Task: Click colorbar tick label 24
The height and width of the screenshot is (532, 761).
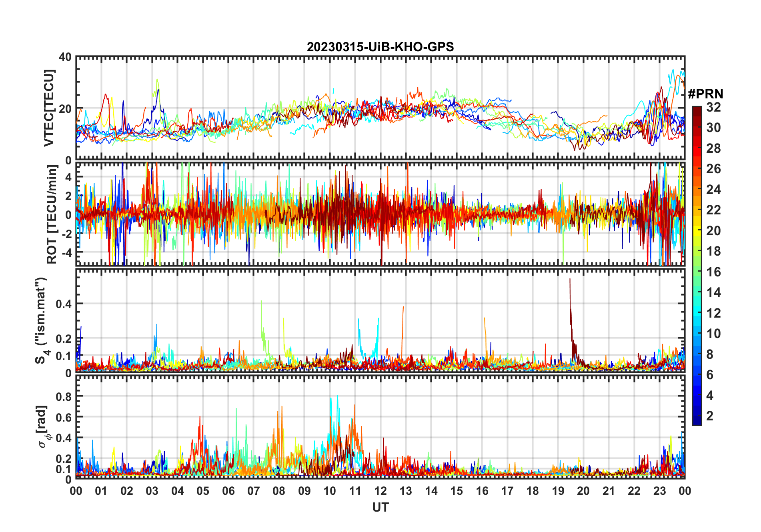Action: [713, 190]
